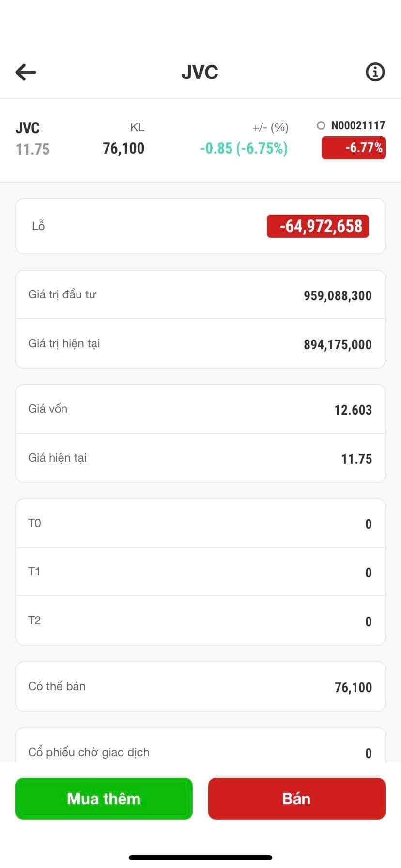Tap the Cổ phiếu chờ giao dịch row

pyautogui.click(x=200, y=752)
